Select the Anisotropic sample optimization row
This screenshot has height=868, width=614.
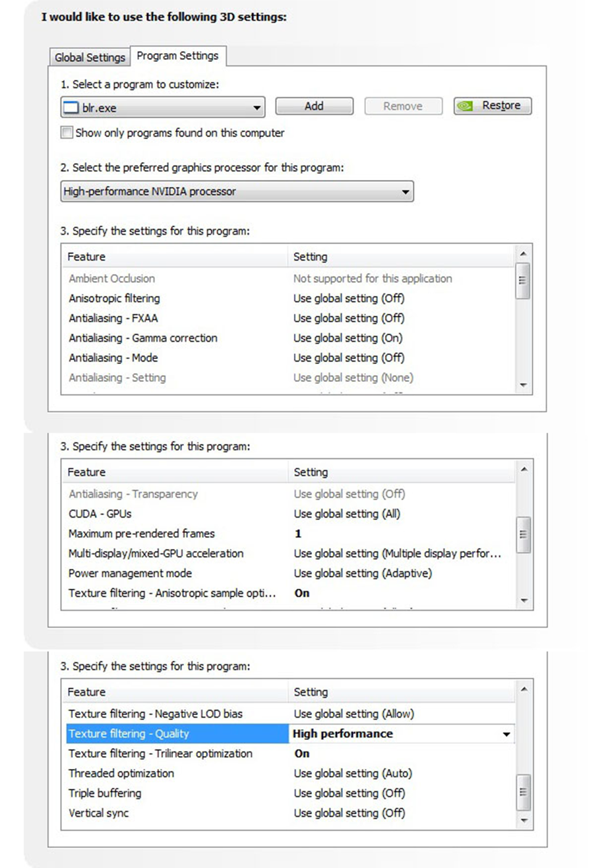click(288, 593)
